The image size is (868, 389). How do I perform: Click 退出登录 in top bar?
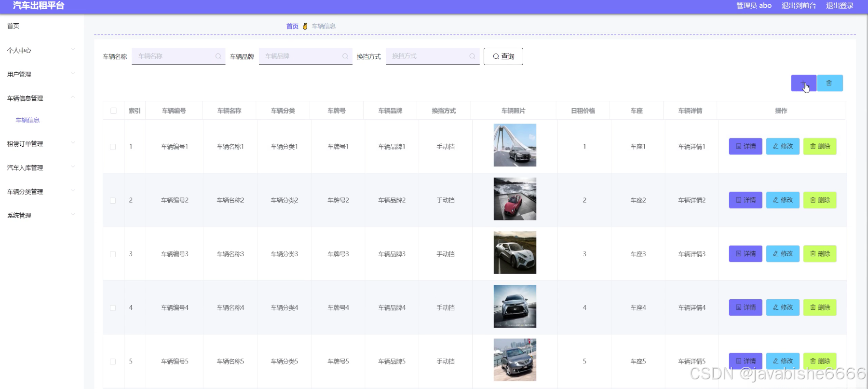tap(840, 6)
